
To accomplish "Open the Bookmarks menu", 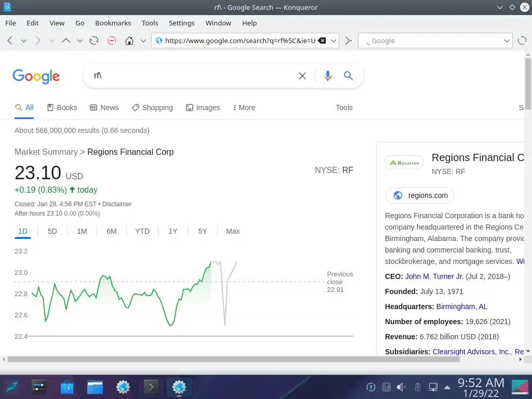I will tap(113, 23).
